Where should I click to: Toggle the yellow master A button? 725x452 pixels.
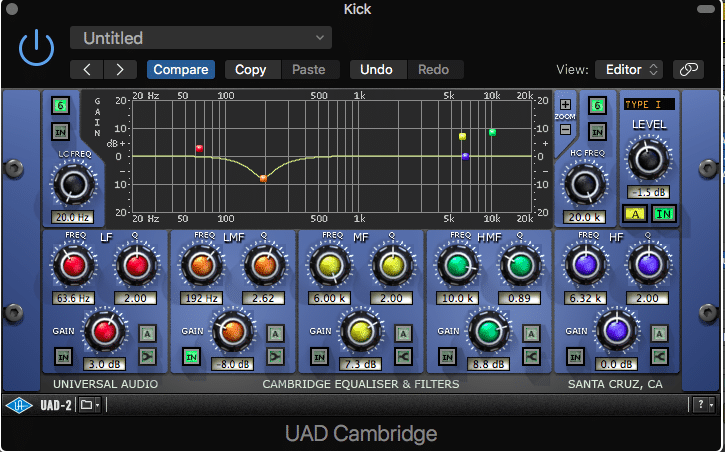click(635, 214)
